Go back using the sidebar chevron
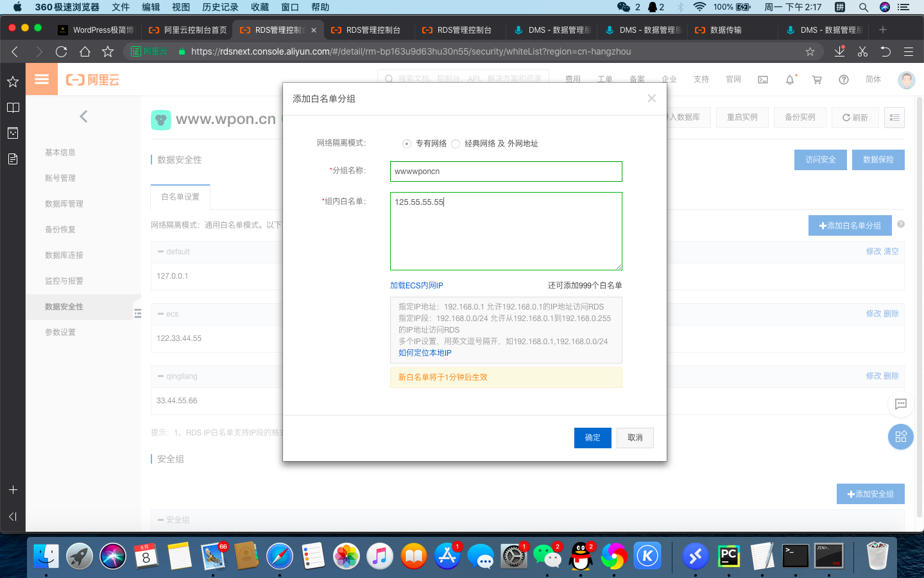Image resolution: width=924 pixels, height=578 pixels. (83, 116)
